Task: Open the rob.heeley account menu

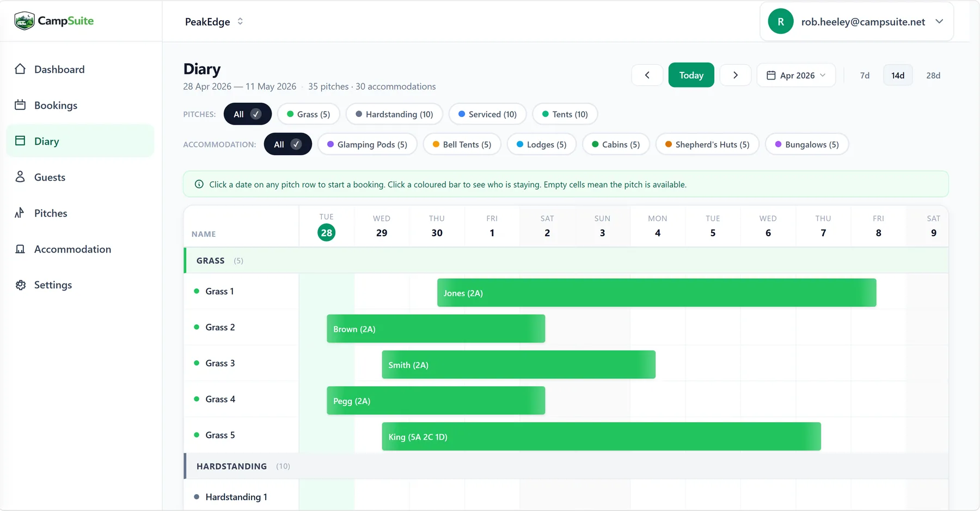Action: tap(856, 22)
